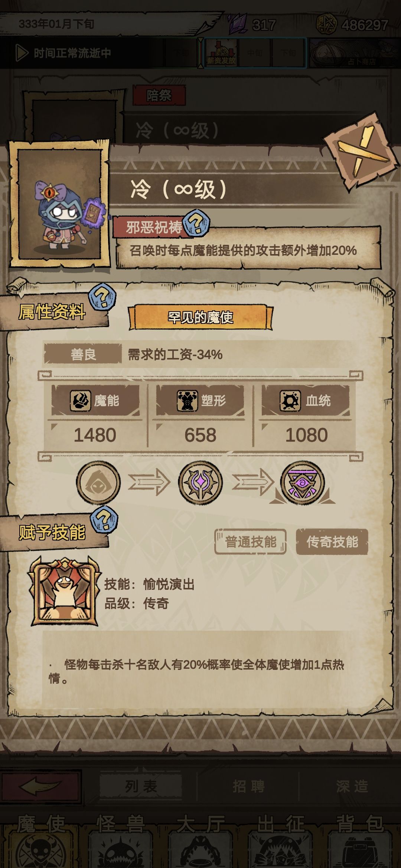The height and width of the screenshot is (868, 401).
Task: Switch to 普通技能 tab
Action: [x=251, y=542]
